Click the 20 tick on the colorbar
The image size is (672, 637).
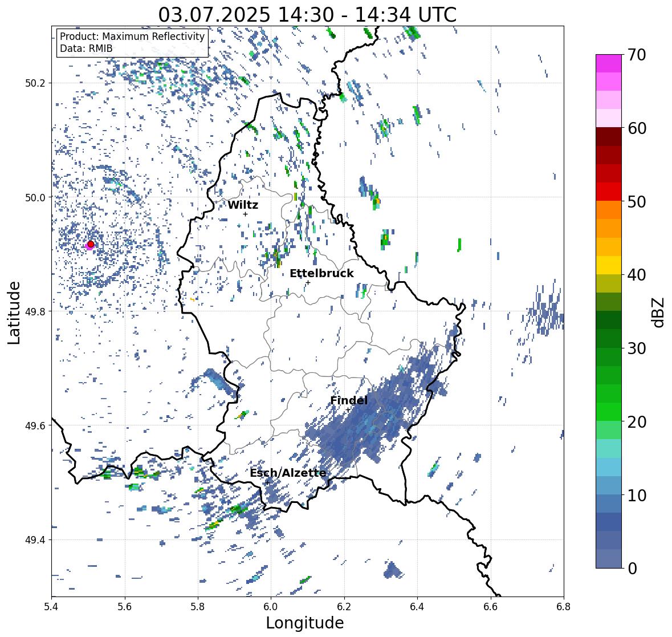[x=636, y=422]
